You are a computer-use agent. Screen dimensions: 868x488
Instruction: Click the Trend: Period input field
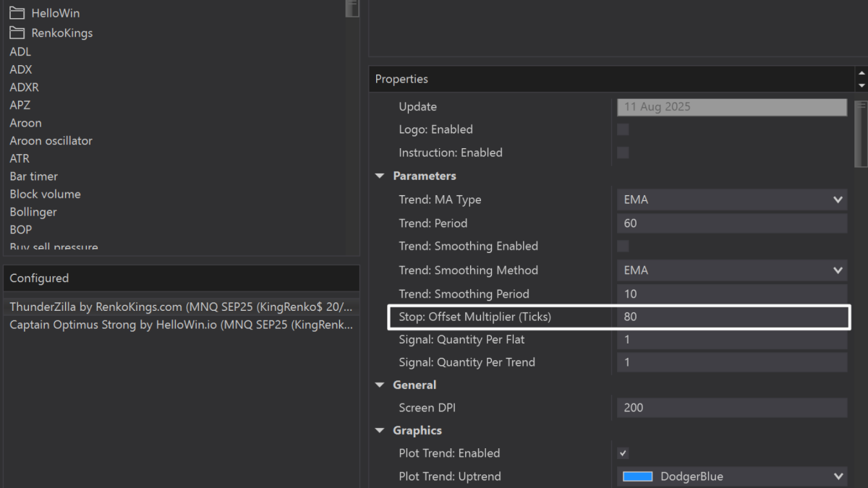731,223
